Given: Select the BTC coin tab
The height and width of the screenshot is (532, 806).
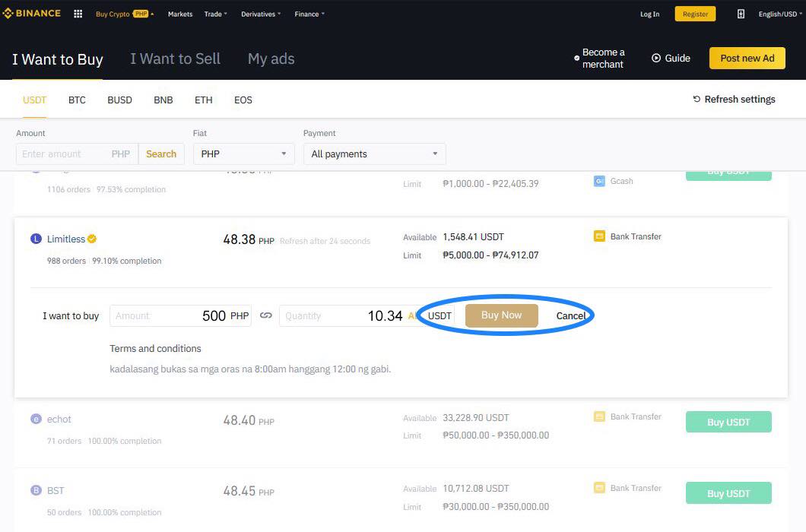Looking at the screenshot, I should (x=77, y=100).
